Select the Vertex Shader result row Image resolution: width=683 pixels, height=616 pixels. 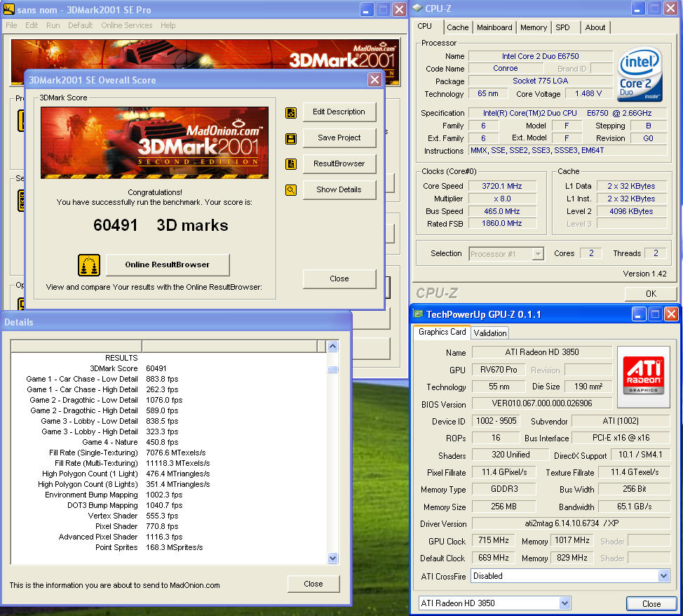pyautogui.click(x=168, y=516)
